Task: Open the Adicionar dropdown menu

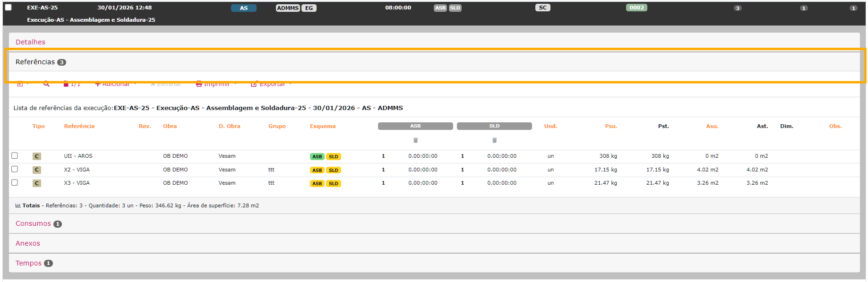Action: 115,85
